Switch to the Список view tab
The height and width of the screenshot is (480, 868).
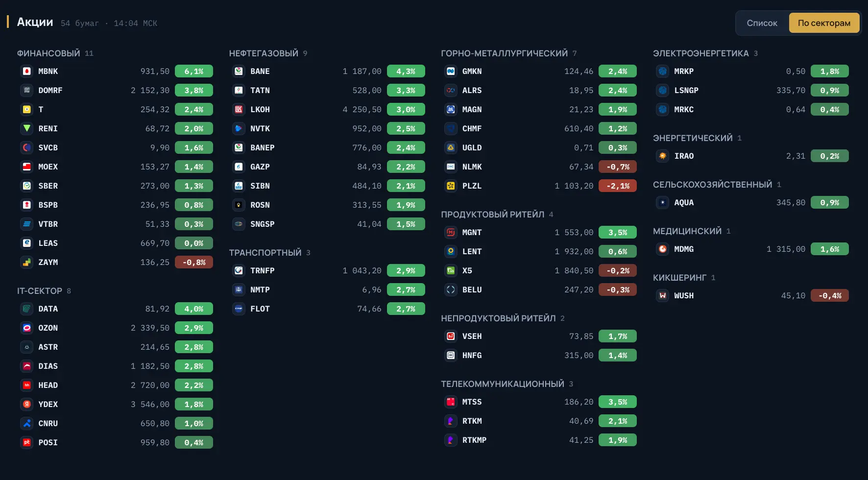762,23
